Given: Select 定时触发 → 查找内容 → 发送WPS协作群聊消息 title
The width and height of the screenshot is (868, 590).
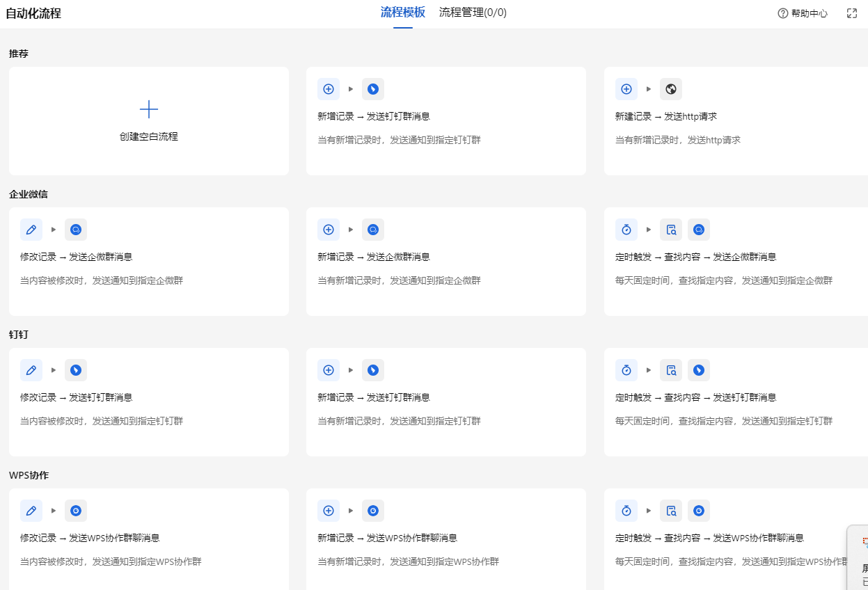Looking at the screenshot, I should tap(710, 538).
